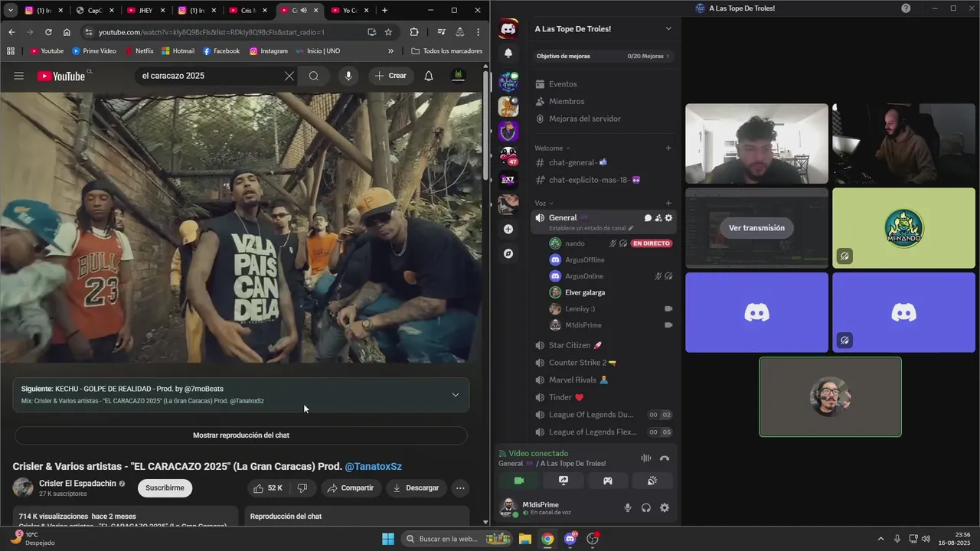The width and height of the screenshot is (980, 551).
Task: Click Compartir under the video
Action: click(x=350, y=487)
